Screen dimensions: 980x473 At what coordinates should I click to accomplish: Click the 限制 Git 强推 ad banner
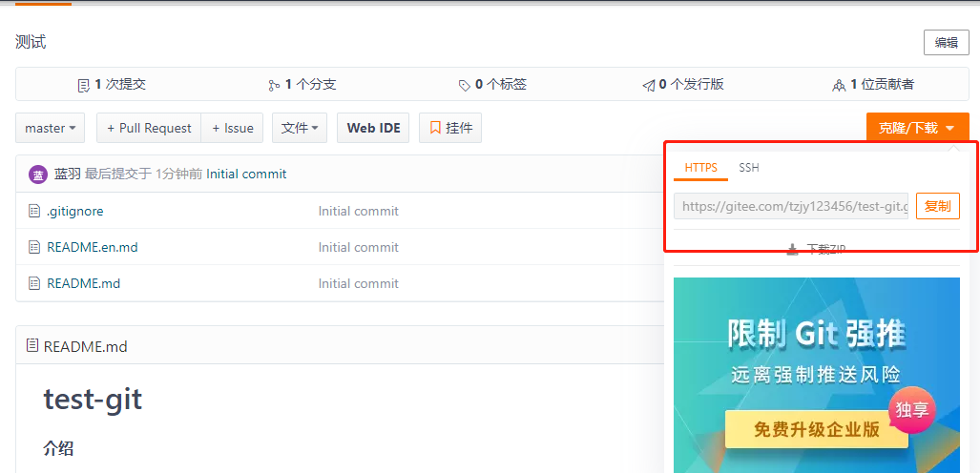coord(816,375)
